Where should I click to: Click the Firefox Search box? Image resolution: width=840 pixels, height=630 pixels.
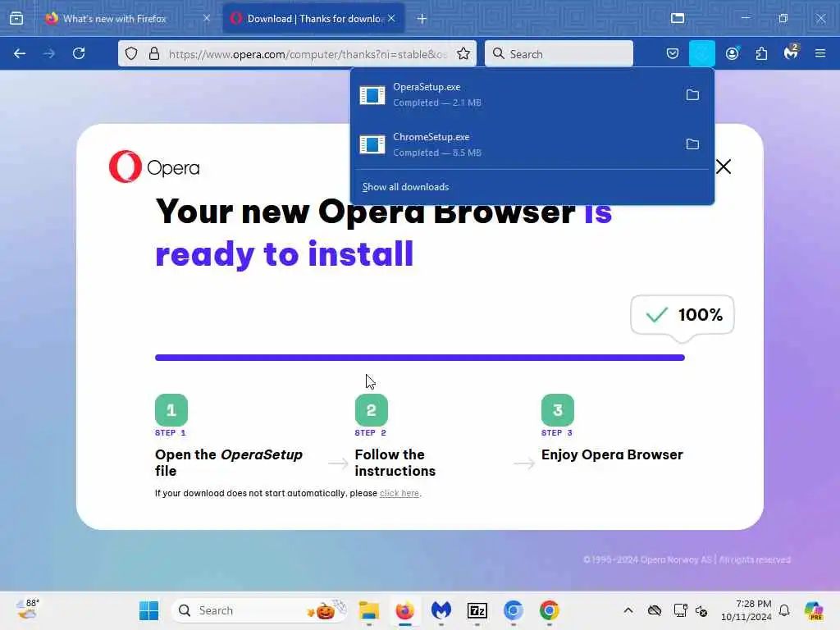(x=559, y=53)
